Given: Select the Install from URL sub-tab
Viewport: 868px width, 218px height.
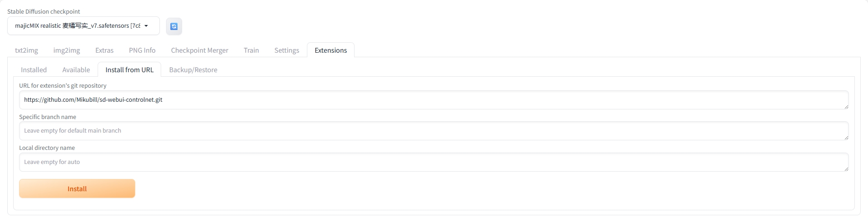Looking at the screenshot, I should click(x=129, y=69).
